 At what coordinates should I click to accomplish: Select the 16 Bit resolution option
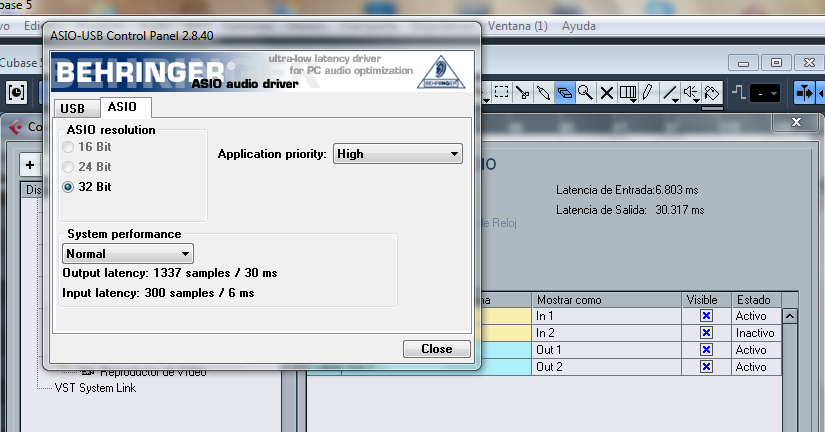87,147
